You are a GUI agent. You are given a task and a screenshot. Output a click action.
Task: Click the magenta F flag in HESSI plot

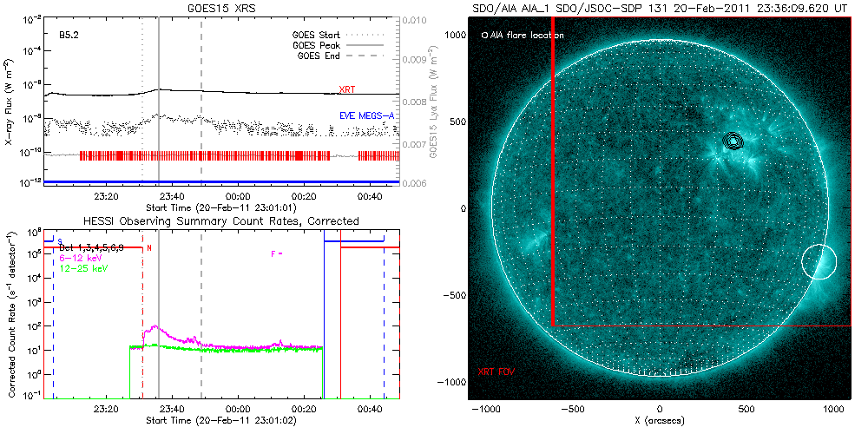pos(277,253)
